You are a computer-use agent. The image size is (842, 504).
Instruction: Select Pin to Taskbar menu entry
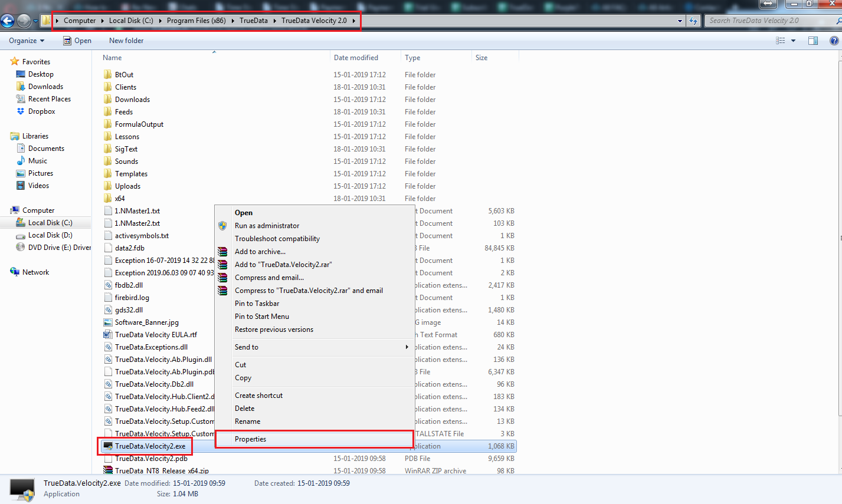click(x=314, y=304)
